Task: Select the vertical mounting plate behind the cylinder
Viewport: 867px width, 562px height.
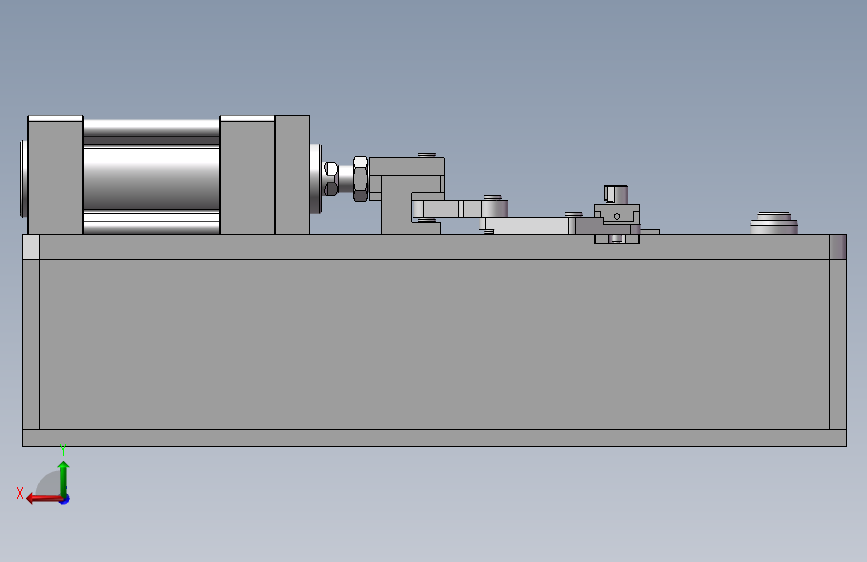Action: (292, 175)
